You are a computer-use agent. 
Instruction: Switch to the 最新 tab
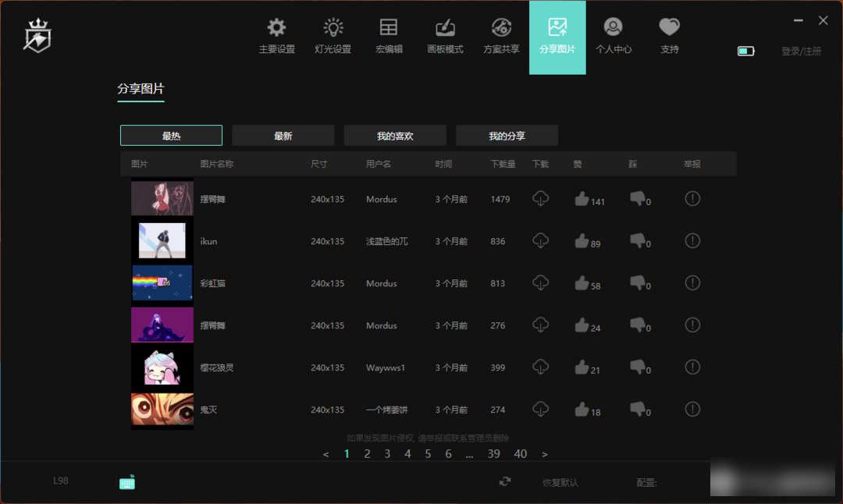pos(283,136)
